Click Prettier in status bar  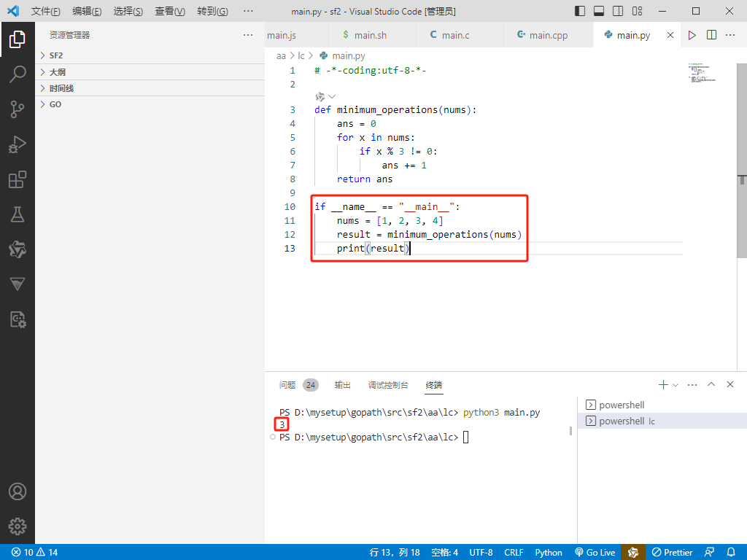pyautogui.click(x=672, y=553)
